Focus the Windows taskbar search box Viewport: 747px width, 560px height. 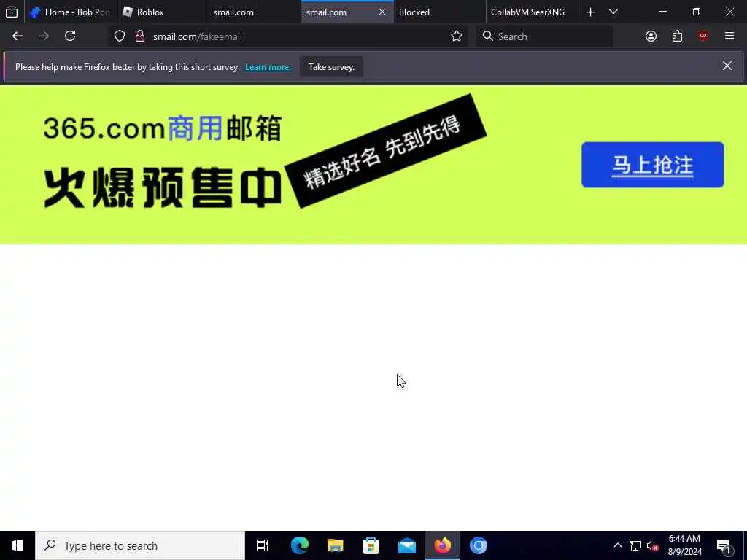click(140, 545)
